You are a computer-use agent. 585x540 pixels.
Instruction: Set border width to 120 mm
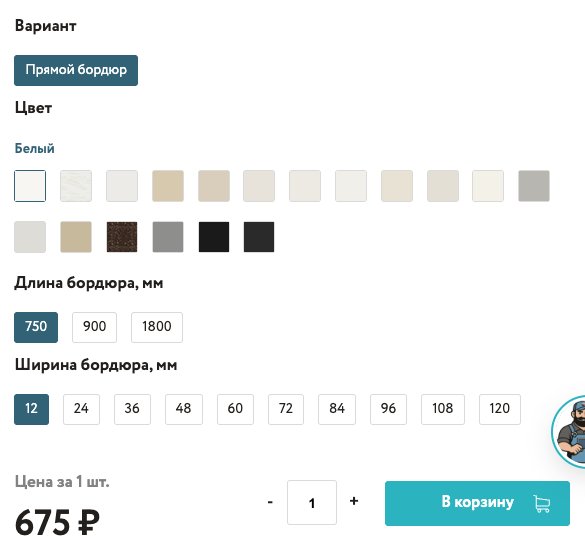(x=500, y=409)
